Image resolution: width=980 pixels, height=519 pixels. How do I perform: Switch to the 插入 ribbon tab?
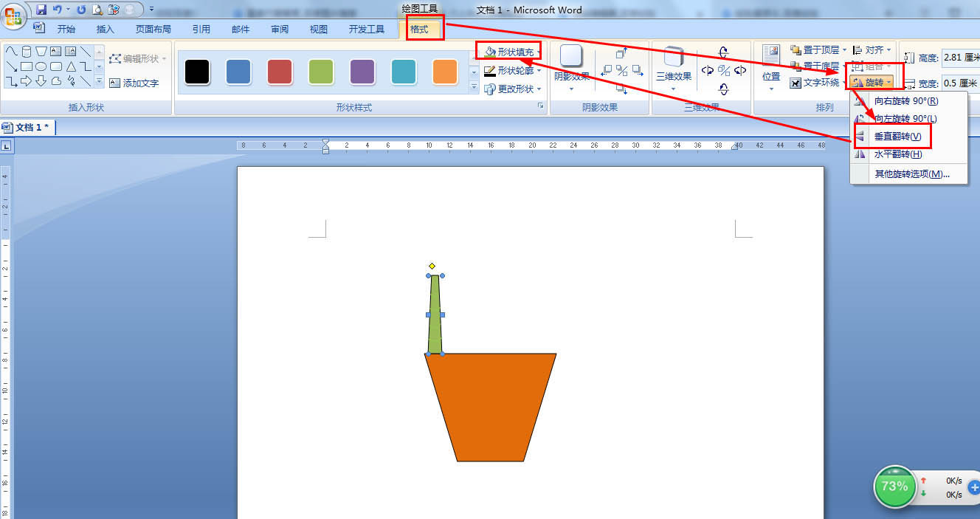click(106, 29)
